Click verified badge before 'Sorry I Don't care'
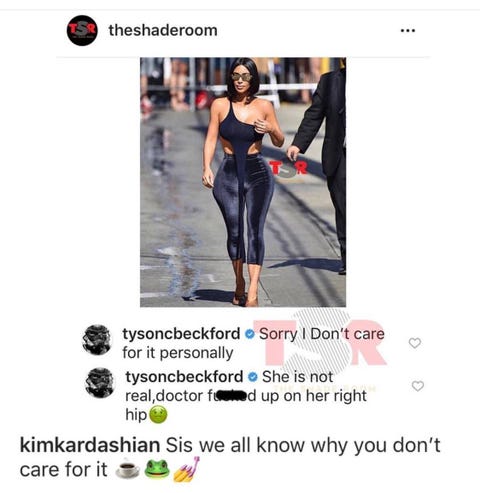This screenshot has width=480, height=493. 249,334
